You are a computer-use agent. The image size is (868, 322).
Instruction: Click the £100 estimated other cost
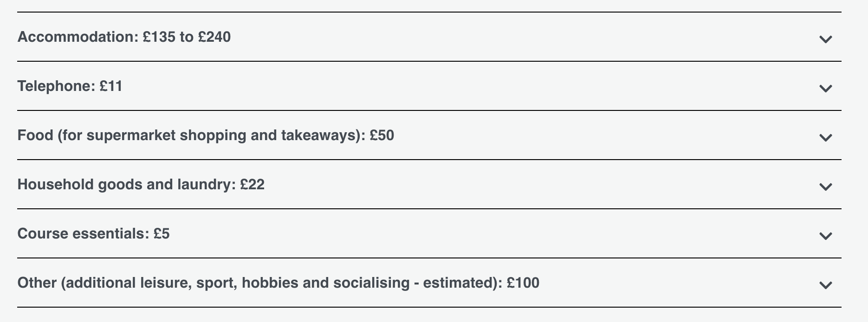pyautogui.click(x=523, y=283)
